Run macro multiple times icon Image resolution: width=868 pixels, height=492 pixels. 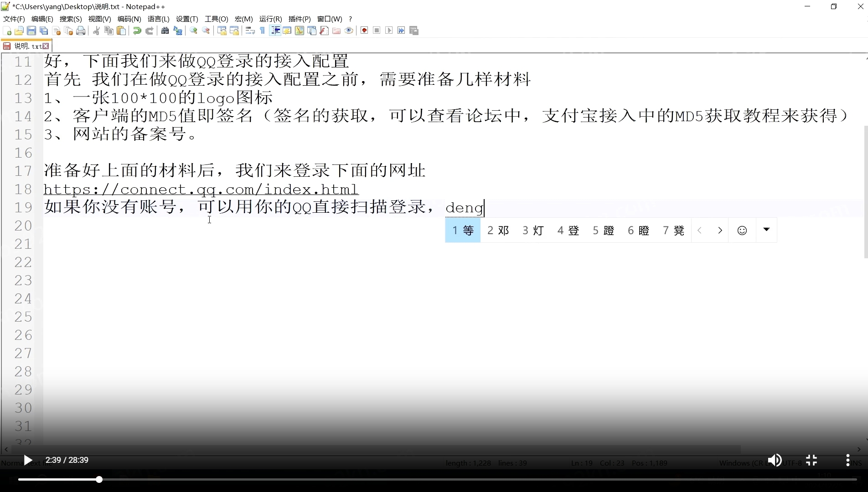pyautogui.click(x=401, y=31)
